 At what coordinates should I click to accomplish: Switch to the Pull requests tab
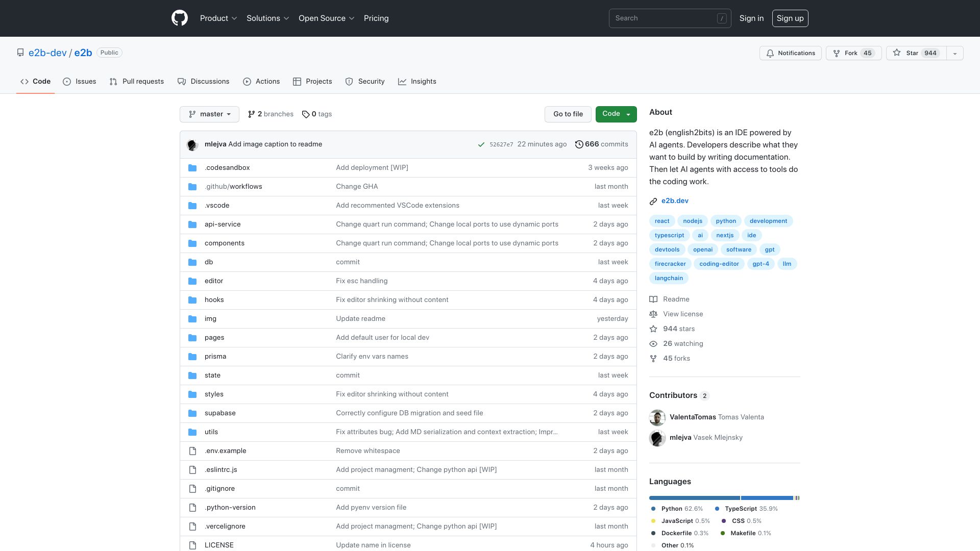point(137,82)
